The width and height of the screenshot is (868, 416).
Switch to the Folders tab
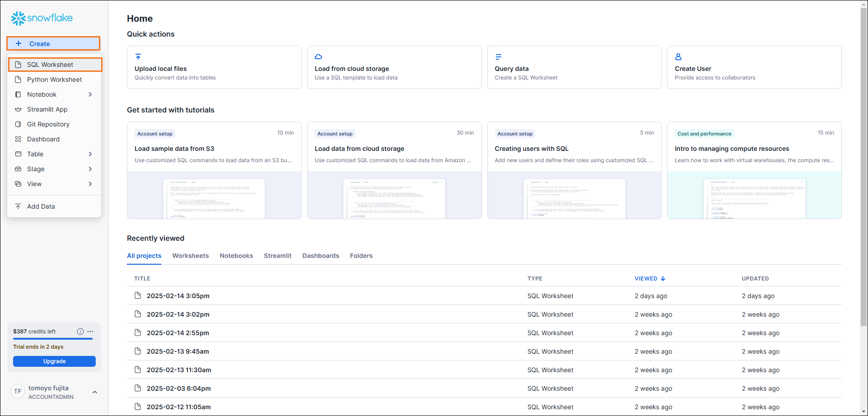click(x=361, y=256)
